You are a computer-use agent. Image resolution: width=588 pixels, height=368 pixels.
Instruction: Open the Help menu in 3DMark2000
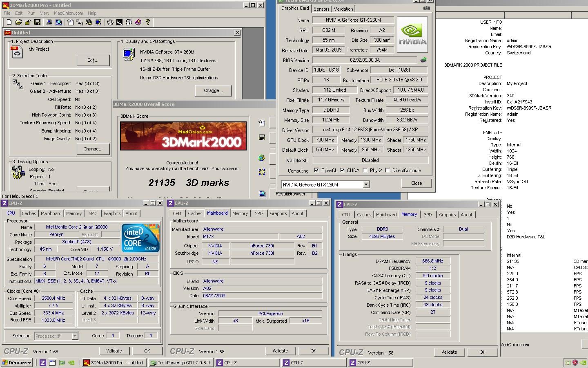92,13
